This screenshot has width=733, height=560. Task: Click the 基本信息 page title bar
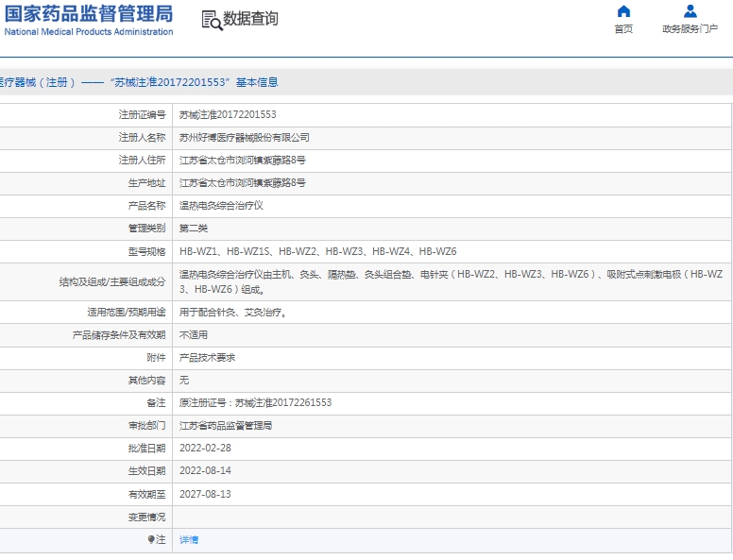[366, 82]
